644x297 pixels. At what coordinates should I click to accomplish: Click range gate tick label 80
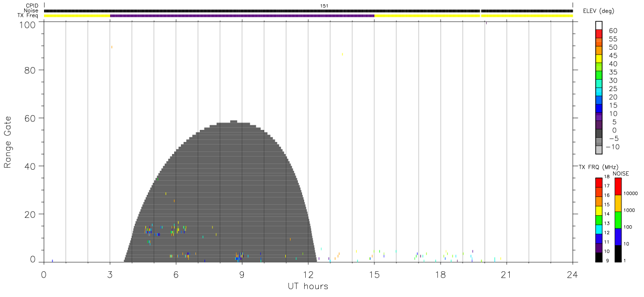pyautogui.click(x=29, y=70)
